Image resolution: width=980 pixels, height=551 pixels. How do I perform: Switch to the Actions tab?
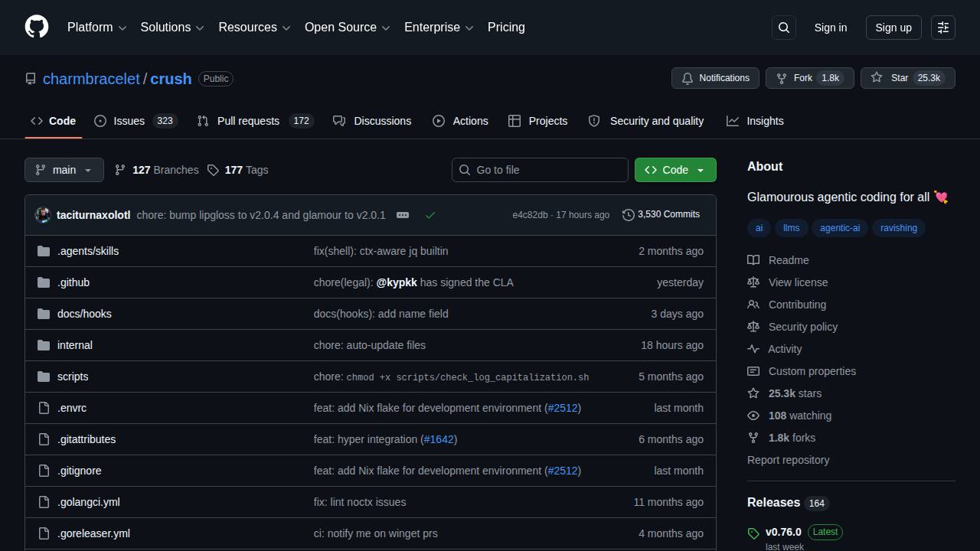click(460, 121)
